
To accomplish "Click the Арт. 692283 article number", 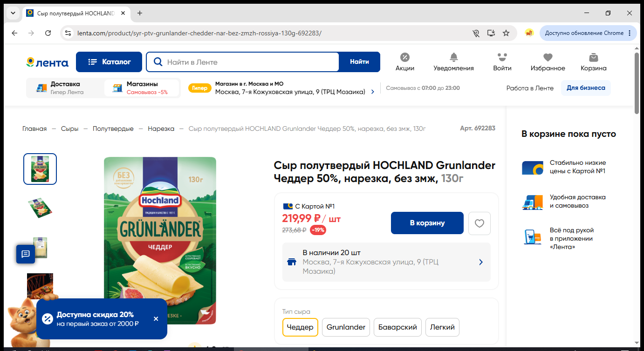I will [478, 128].
